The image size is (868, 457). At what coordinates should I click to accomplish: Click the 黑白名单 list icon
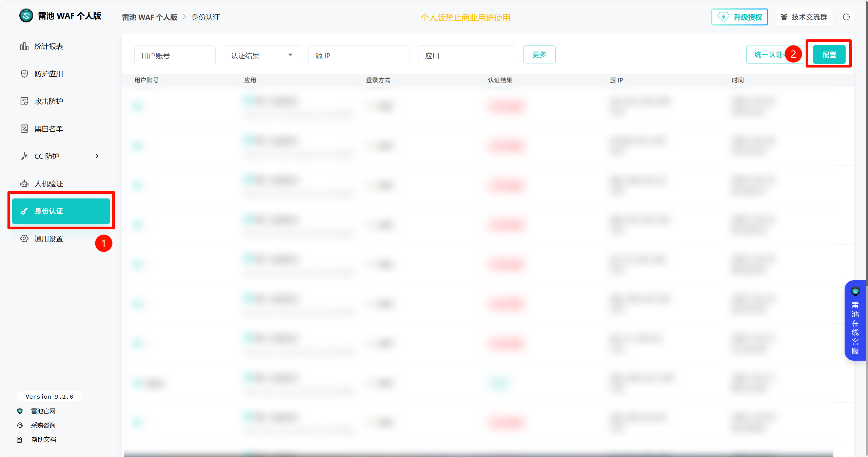point(24,129)
